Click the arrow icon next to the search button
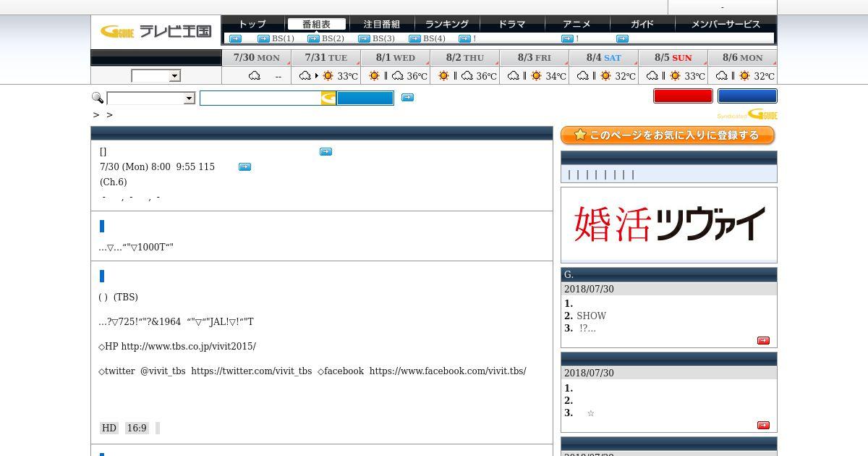Image resolution: width=868 pixels, height=456 pixels. point(407,97)
